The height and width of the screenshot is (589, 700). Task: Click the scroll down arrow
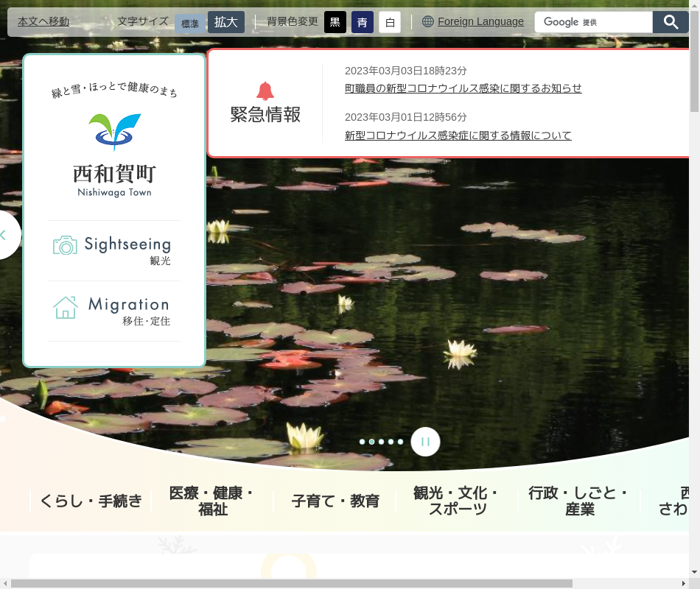pyautogui.click(x=694, y=572)
